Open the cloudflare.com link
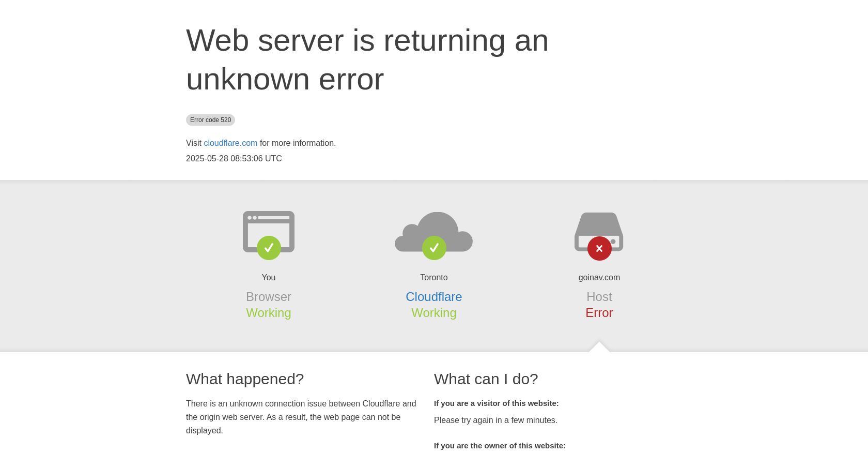The width and height of the screenshot is (868, 453). coord(230,143)
